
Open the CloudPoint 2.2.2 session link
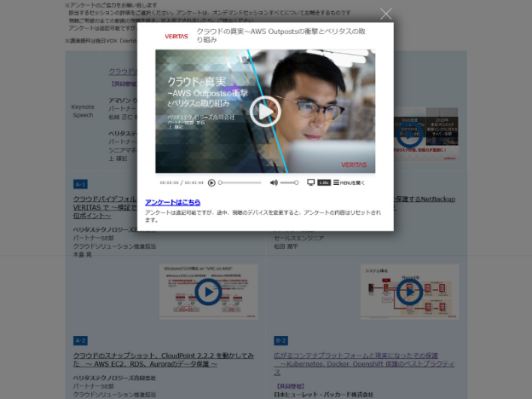[164, 360]
